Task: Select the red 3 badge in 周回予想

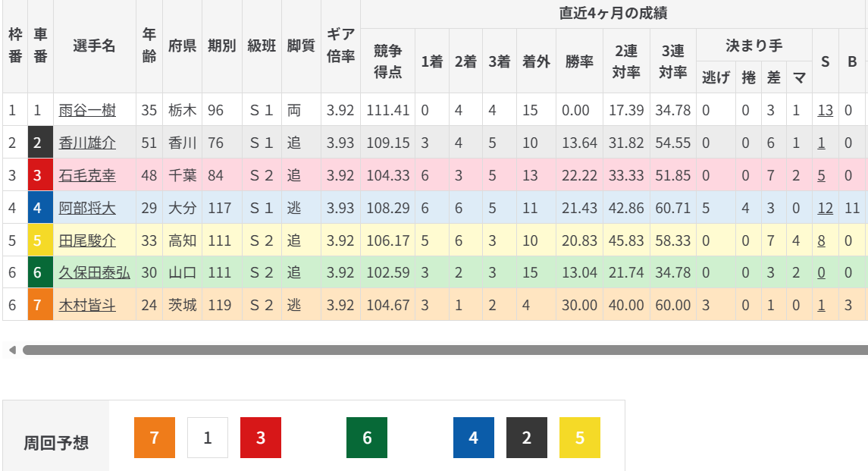Action: 261,438
